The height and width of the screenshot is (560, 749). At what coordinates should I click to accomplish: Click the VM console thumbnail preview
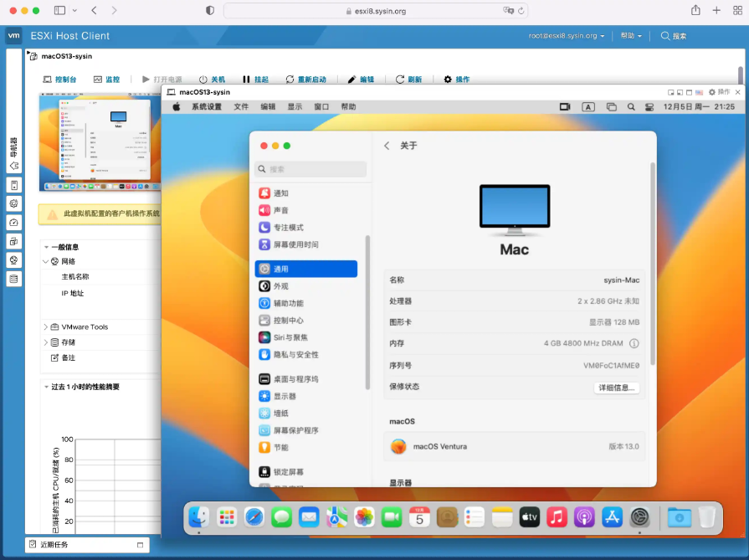(x=100, y=142)
